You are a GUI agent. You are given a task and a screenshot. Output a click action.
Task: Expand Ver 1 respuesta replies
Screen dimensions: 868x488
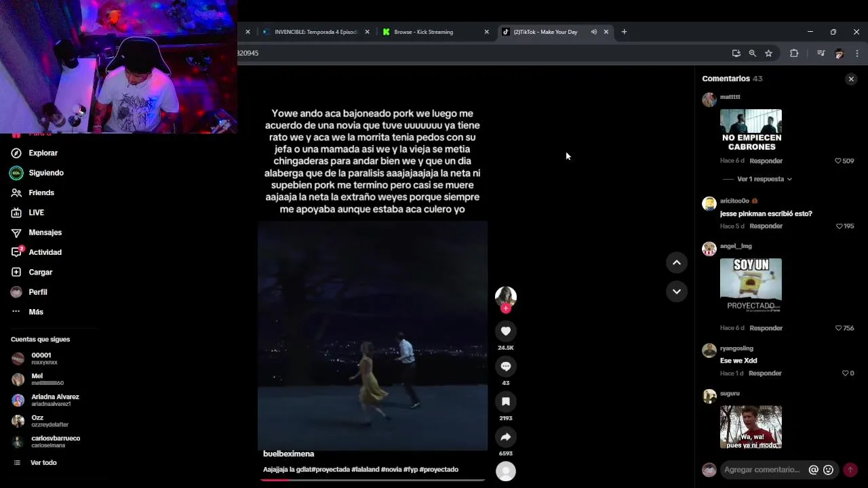point(764,179)
